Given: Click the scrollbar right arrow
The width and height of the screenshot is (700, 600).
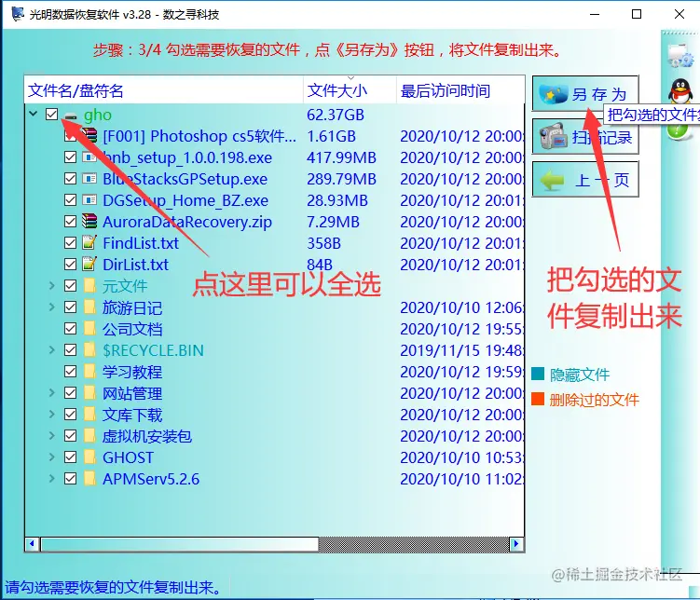Looking at the screenshot, I should [516, 544].
